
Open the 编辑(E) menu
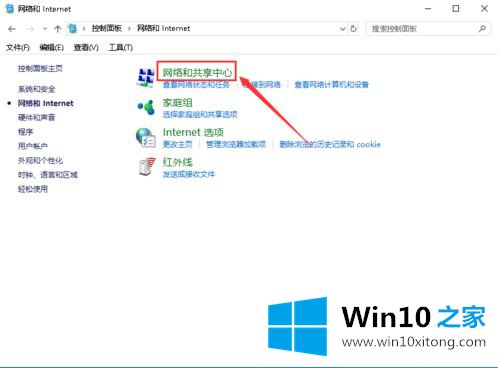tap(51, 48)
